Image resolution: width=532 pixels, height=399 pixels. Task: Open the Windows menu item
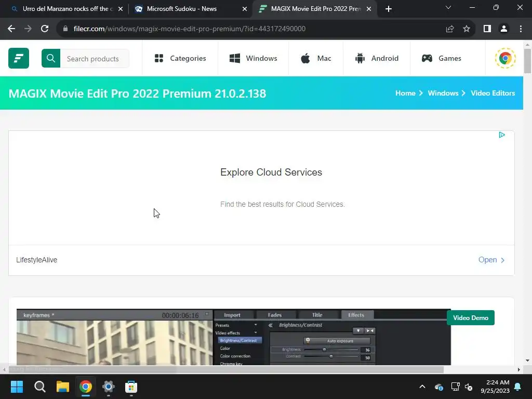253,58
